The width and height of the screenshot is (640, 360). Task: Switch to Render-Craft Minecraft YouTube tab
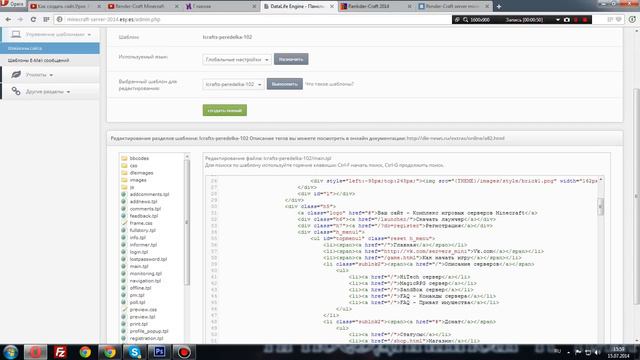pos(143,7)
